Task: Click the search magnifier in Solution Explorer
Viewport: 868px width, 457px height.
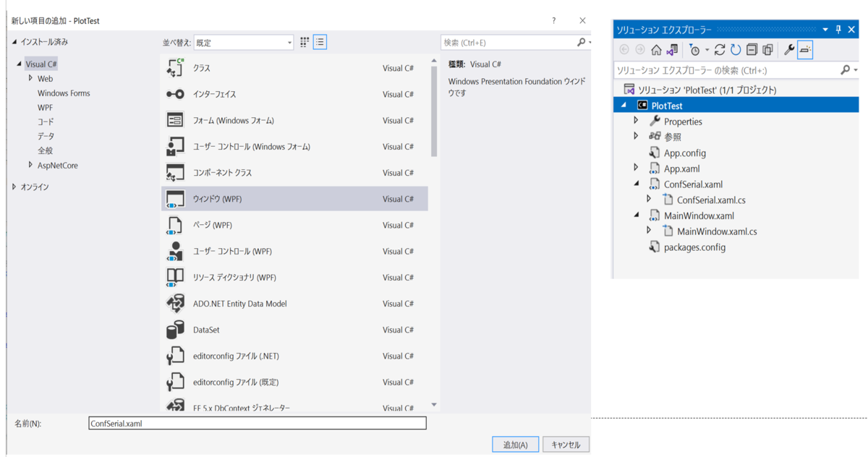Action: [845, 69]
